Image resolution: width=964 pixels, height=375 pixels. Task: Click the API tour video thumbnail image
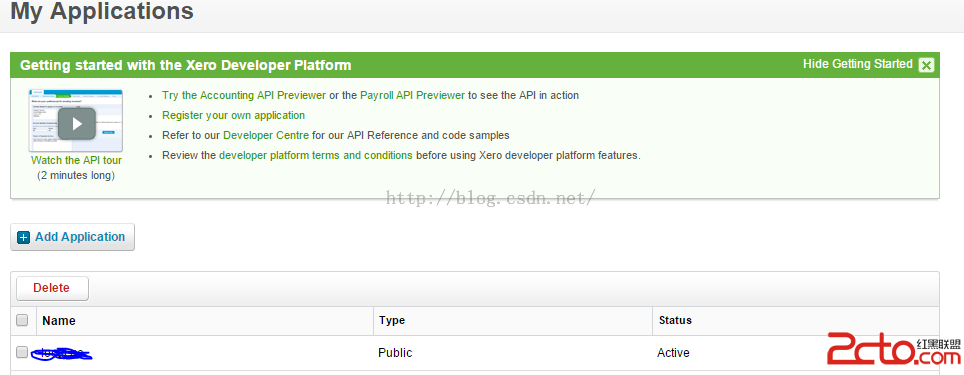tap(76, 120)
